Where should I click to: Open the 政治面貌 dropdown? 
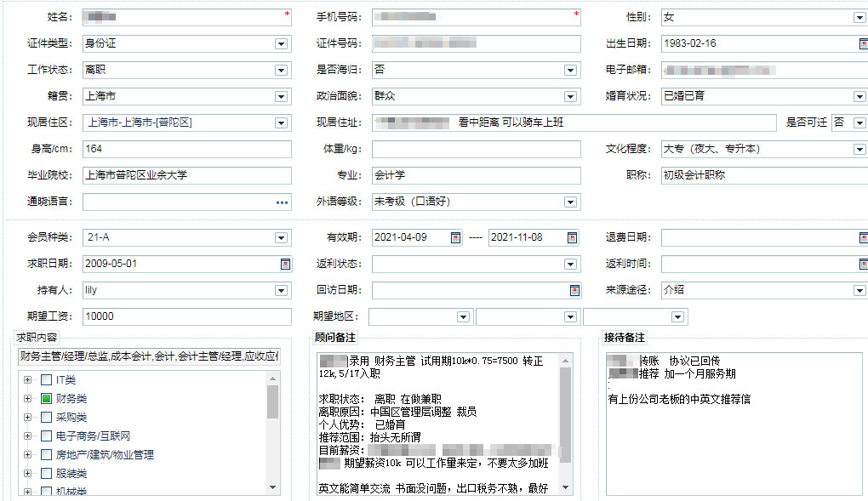[570, 96]
